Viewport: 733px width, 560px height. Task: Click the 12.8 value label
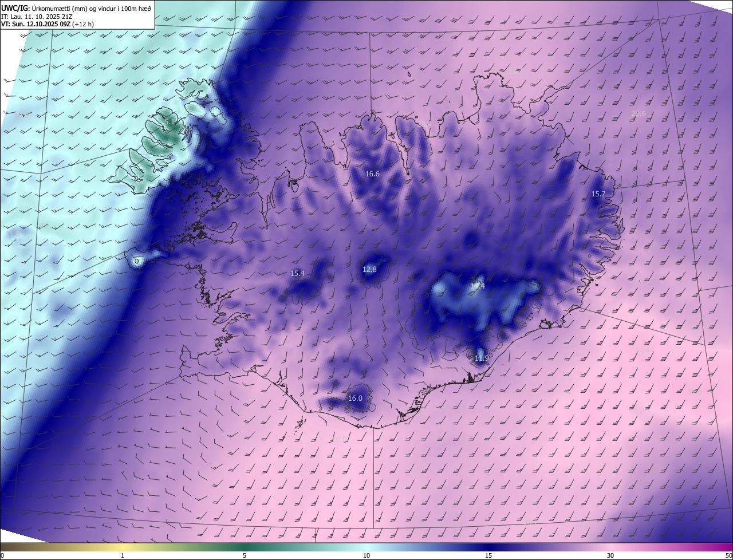[x=369, y=269]
